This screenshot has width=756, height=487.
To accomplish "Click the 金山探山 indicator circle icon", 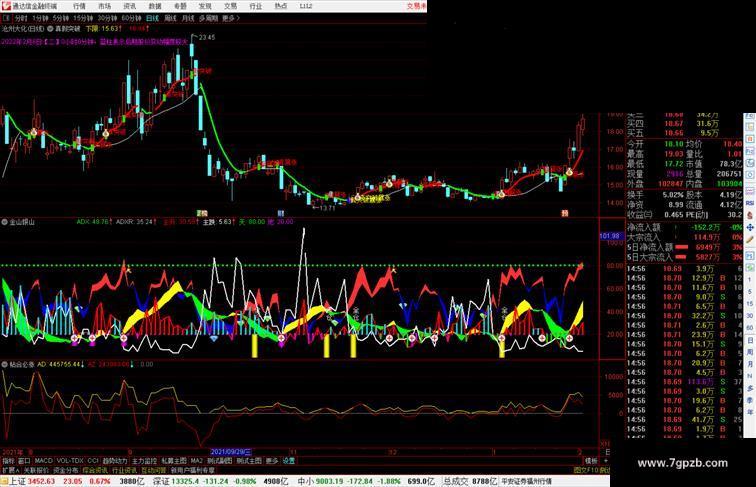I will [4, 222].
